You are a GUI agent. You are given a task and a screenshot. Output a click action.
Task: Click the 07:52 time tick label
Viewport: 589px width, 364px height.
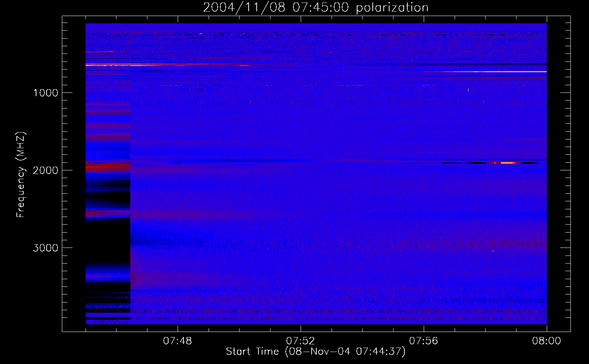pos(301,341)
